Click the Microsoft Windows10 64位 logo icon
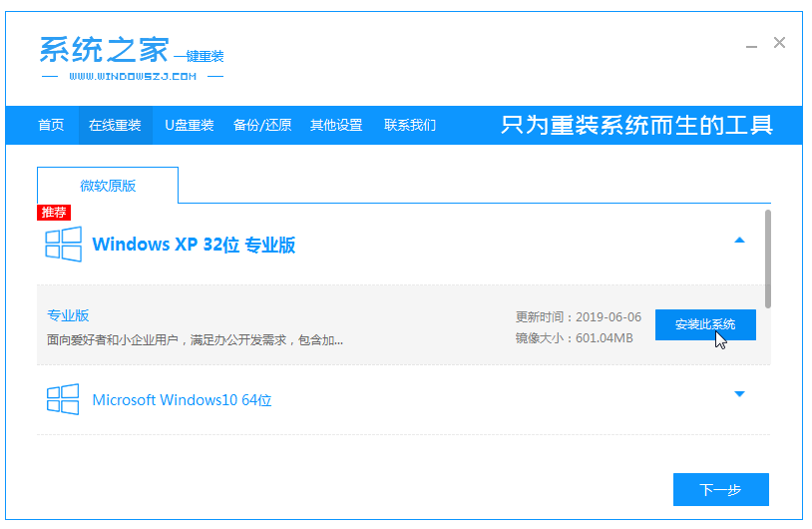 point(63,399)
